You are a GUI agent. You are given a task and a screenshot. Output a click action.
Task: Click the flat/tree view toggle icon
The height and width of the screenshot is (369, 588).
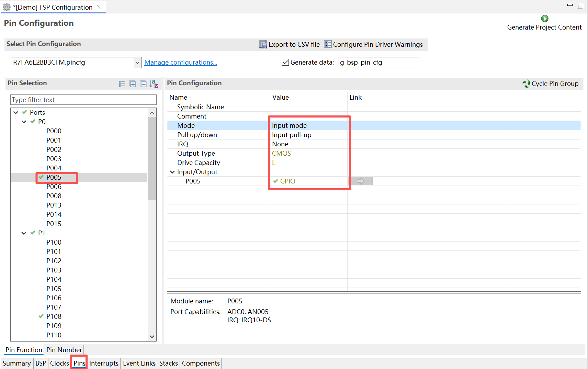122,83
